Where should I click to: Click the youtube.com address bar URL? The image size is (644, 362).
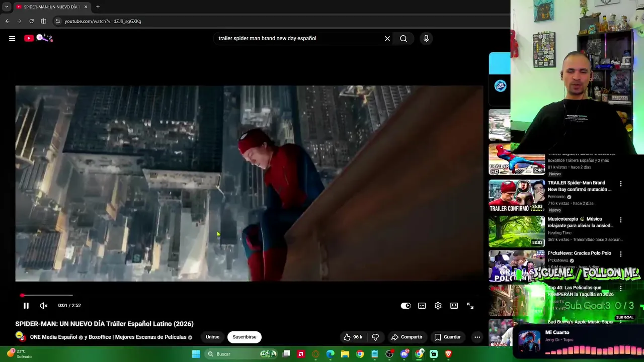pos(103,21)
